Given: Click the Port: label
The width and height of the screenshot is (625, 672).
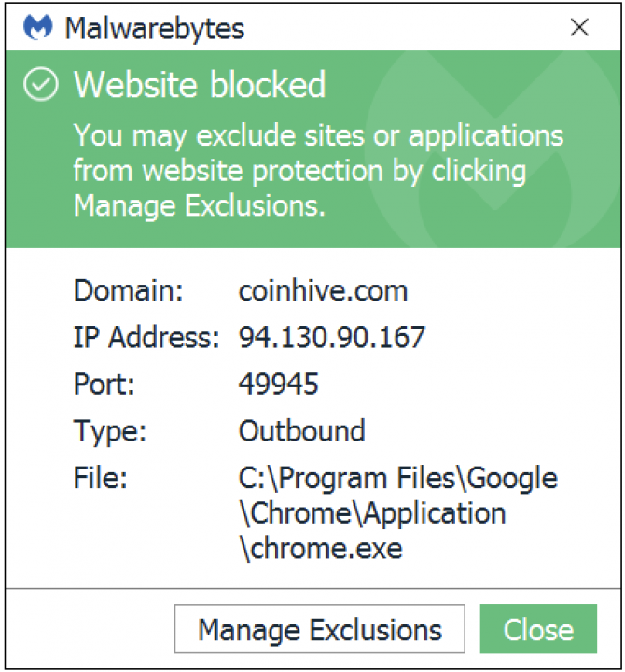Looking at the screenshot, I should [x=104, y=384].
